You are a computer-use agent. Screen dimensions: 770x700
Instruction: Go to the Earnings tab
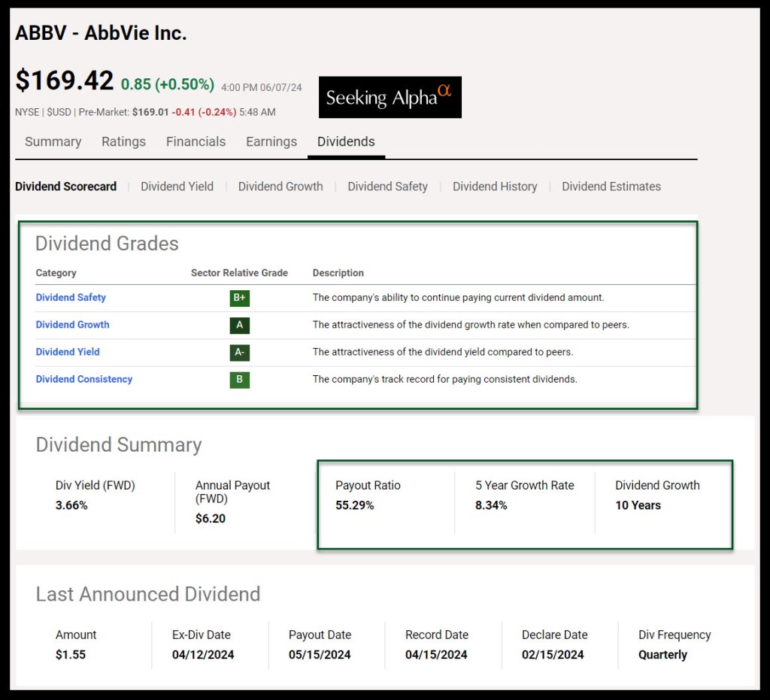271,141
